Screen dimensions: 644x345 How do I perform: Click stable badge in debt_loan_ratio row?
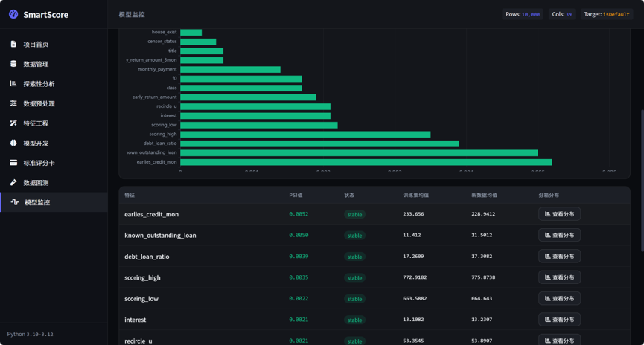[354, 257]
